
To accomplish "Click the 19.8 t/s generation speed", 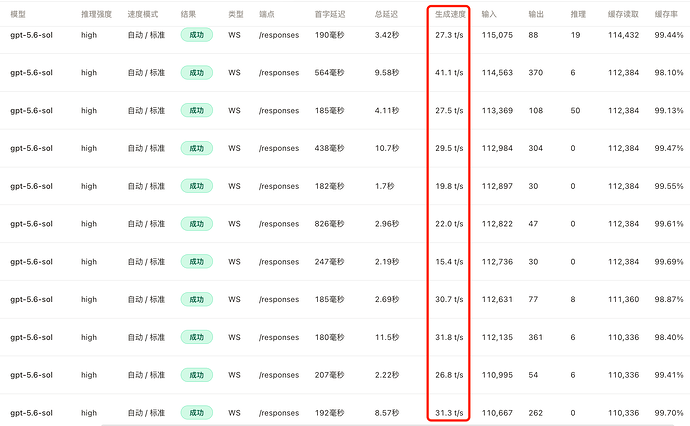I will 449,186.
